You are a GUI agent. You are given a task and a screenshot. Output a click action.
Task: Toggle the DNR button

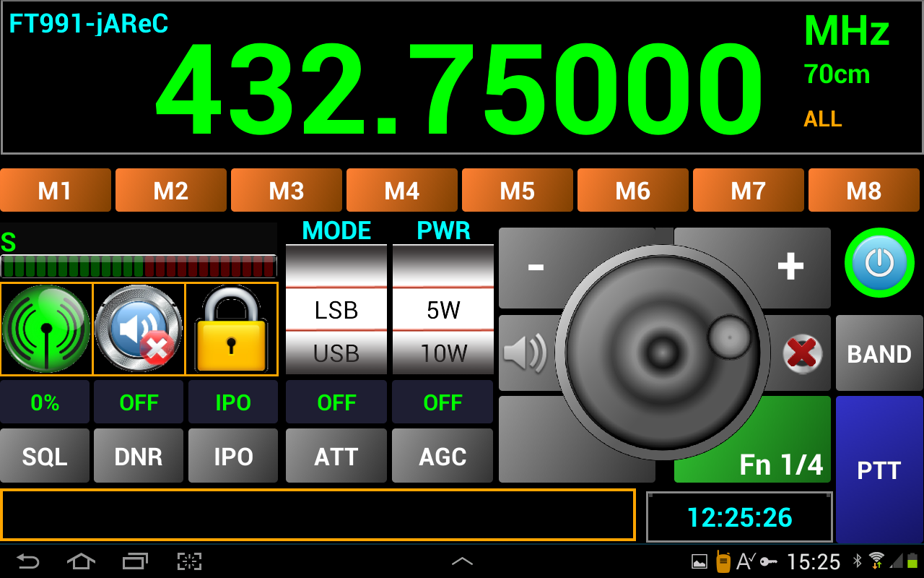[139, 456]
